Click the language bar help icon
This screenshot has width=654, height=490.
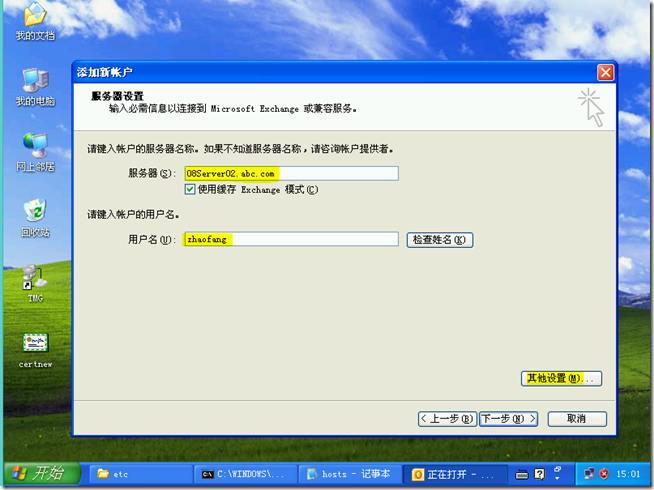click(540, 474)
